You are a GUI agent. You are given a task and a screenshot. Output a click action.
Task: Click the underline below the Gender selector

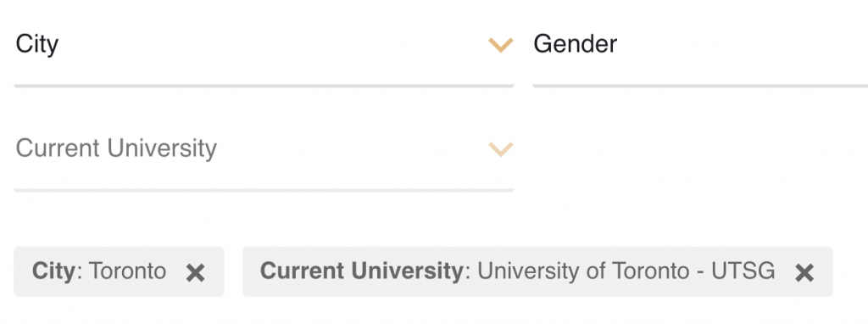click(700, 86)
